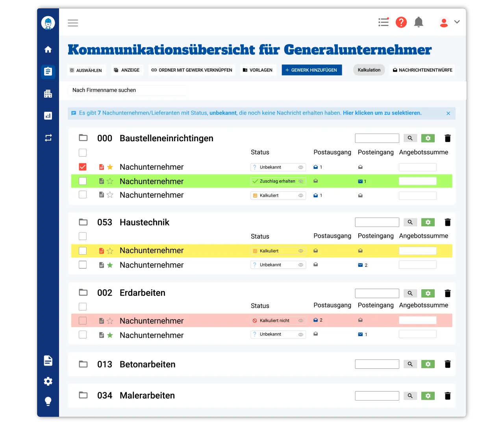Open the Zuschlag erhalten status dropdown

click(x=278, y=181)
